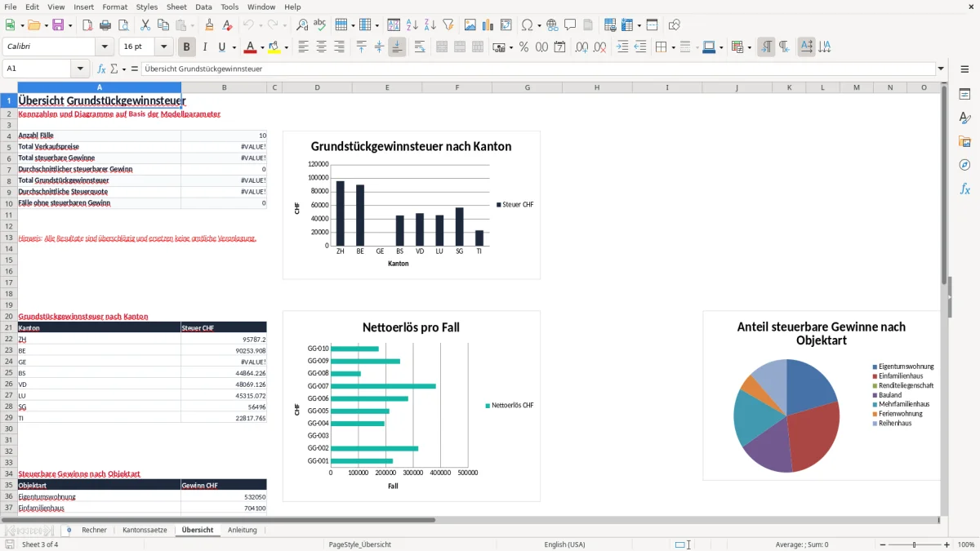This screenshot has height=551, width=980.
Task: Click the Formula equals button
Action: pos(134,69)
